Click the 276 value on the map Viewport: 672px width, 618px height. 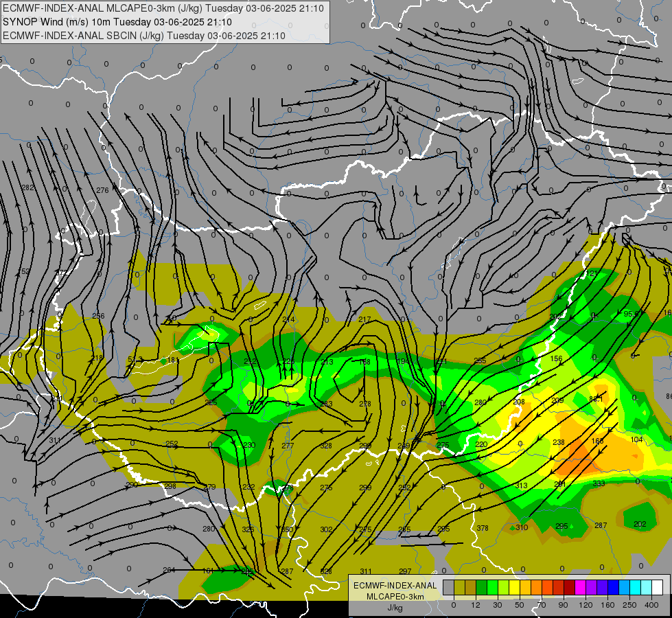click(x=102, y=190)
